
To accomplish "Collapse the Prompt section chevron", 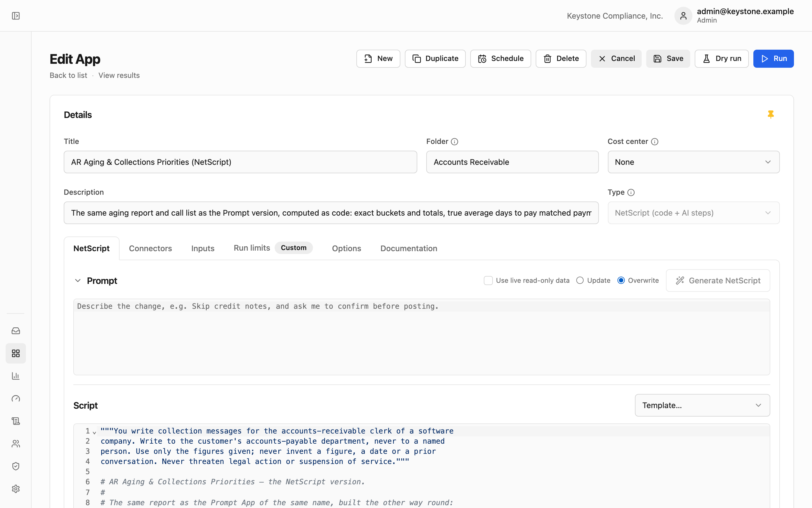I will coord(78,281).
